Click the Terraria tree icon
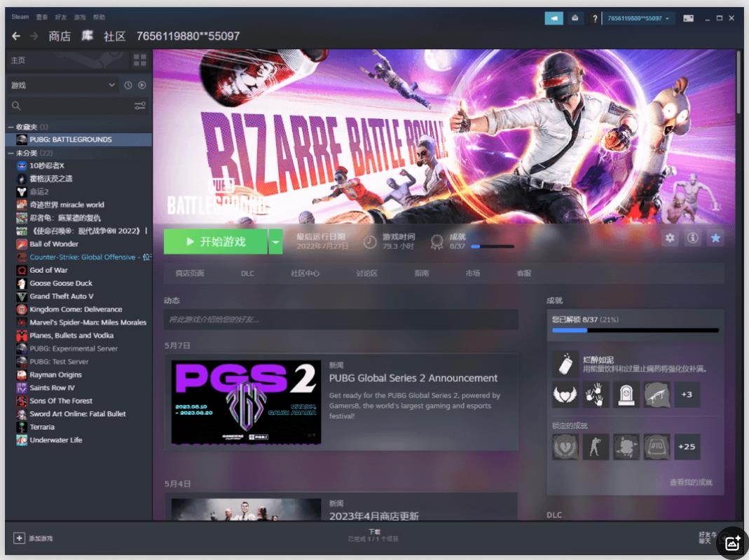 point(22,427)
